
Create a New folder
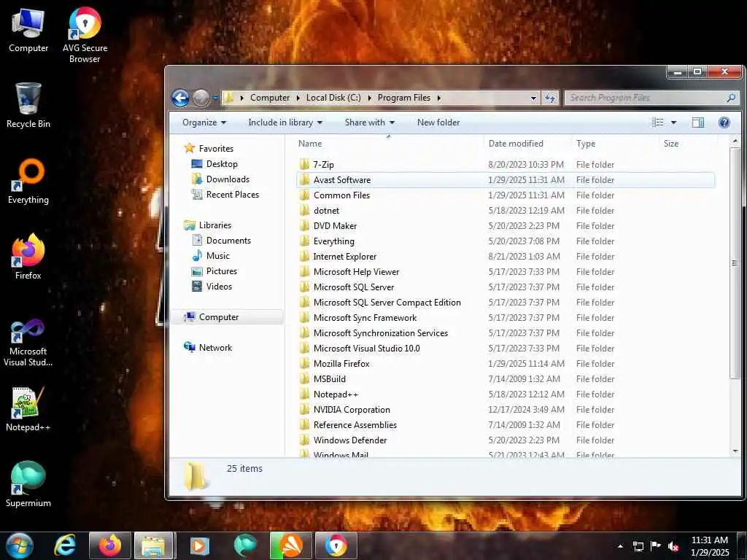[438, 122]
